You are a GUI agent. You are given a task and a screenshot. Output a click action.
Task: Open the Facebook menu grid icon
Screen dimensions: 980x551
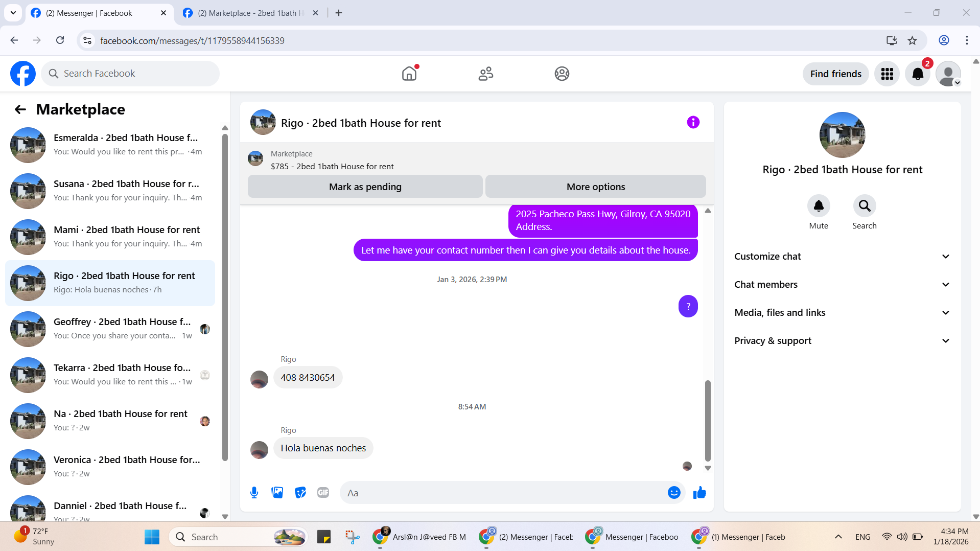coord(887,74)
